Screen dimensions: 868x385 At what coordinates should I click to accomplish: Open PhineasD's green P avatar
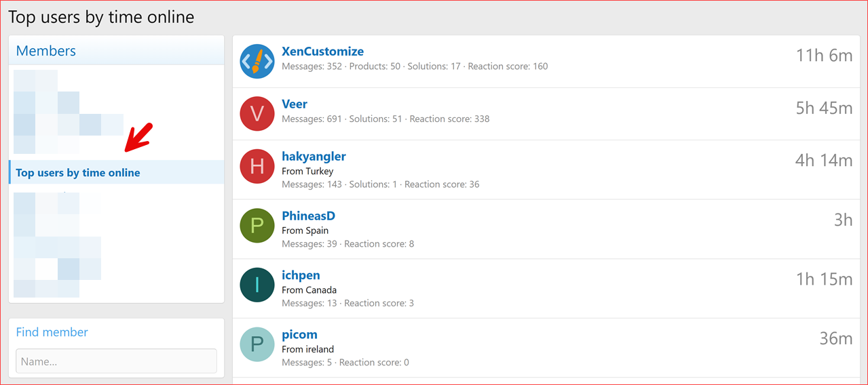(x=257, y=226)
